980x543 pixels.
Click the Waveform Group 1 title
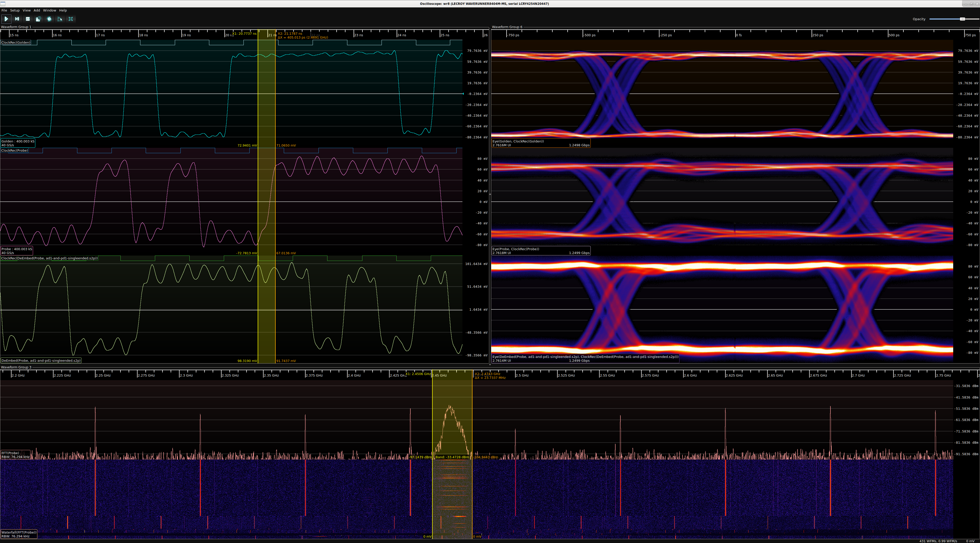tap(16, 27)
